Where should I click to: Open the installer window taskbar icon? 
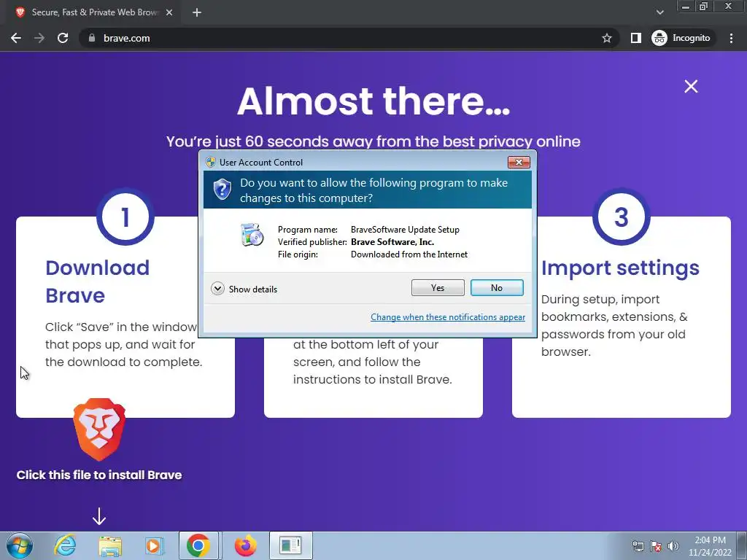tap(290, 545)
